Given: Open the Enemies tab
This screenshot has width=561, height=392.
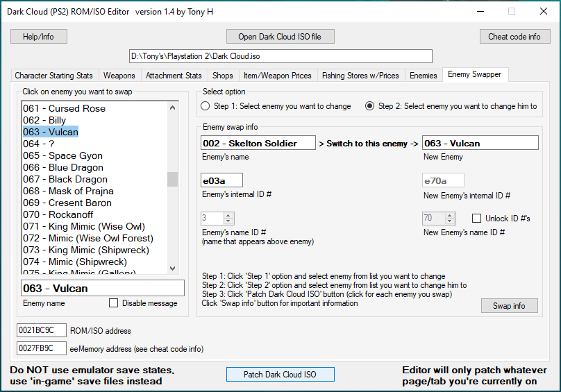Looking at the screenshot, I should pyautogui.click(x=424, y=76).
